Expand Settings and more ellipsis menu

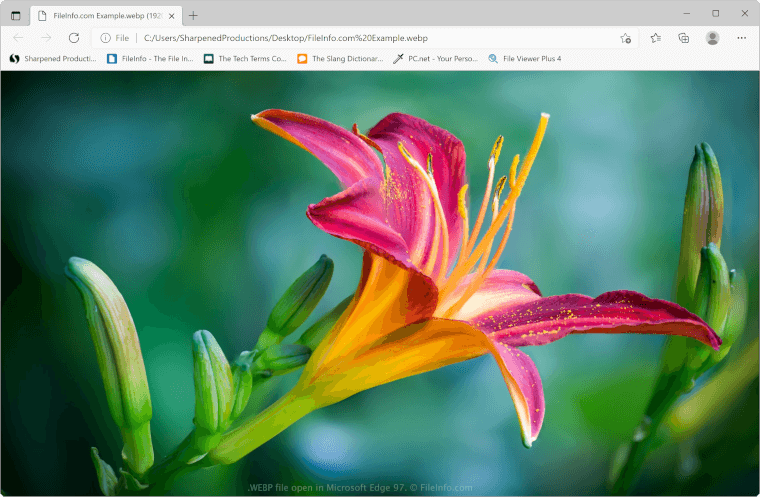741,38
